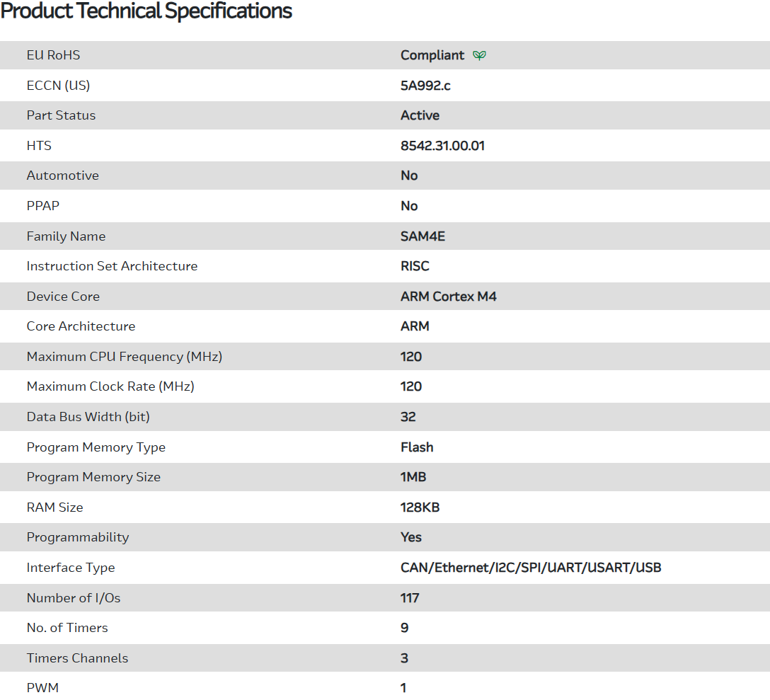Click the RAM Size 128KB value
Screen dimensions: 770x700
click(420, 507)
